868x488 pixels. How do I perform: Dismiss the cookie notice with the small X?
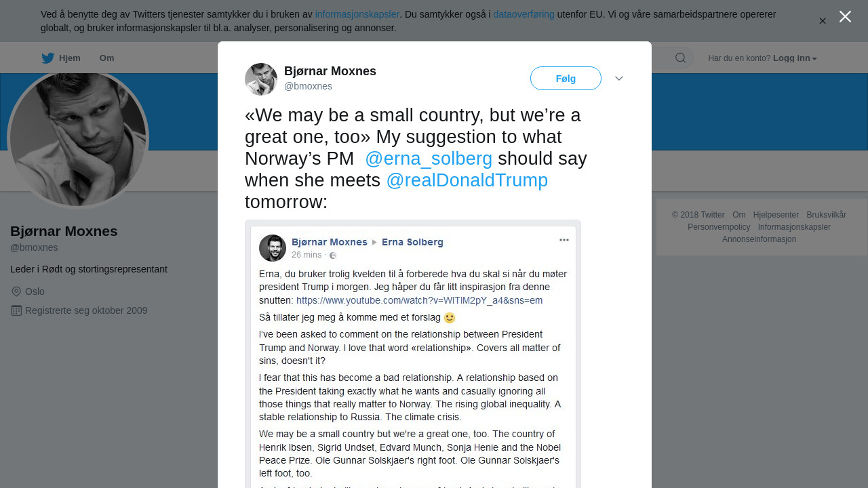coord(823,21)
